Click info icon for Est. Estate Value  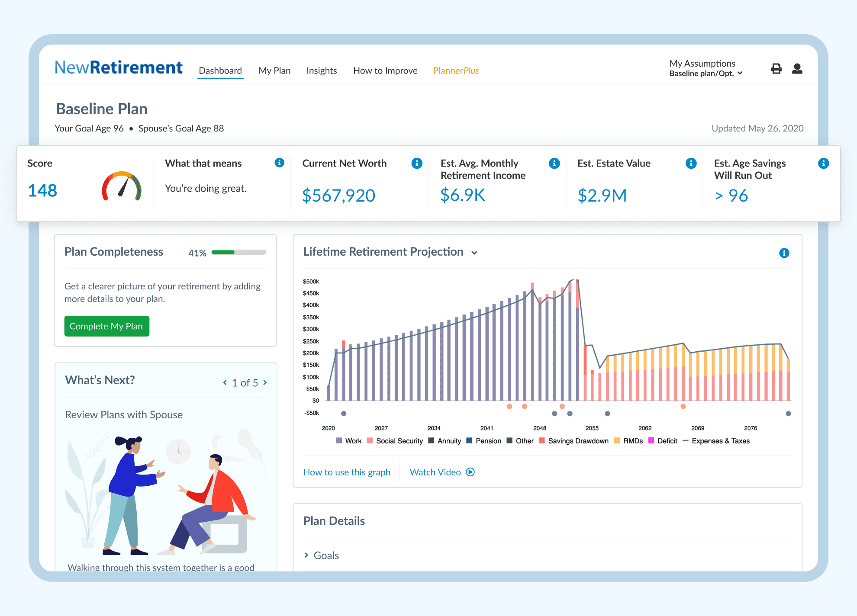(x=691, y=163)
